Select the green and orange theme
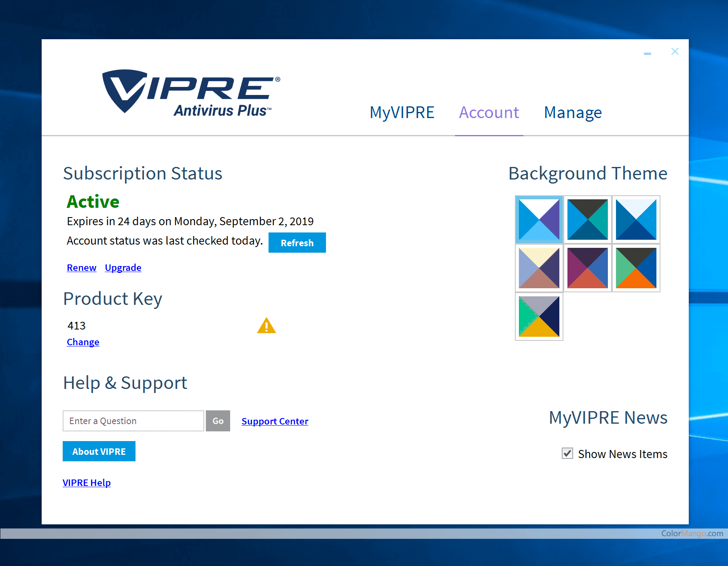Screen dimensions: 728x566 coord(636,268)
